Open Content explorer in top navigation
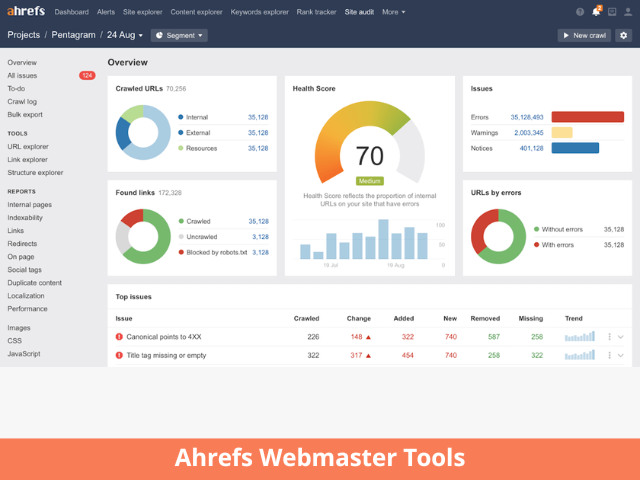Screen dimensions: 640x480 (x=196, y=12)
